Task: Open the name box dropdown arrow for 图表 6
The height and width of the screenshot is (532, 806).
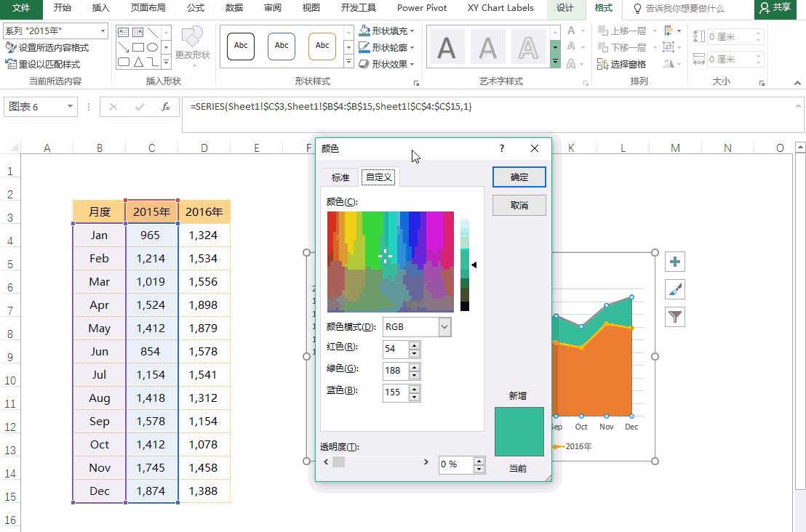Action: 70,106
